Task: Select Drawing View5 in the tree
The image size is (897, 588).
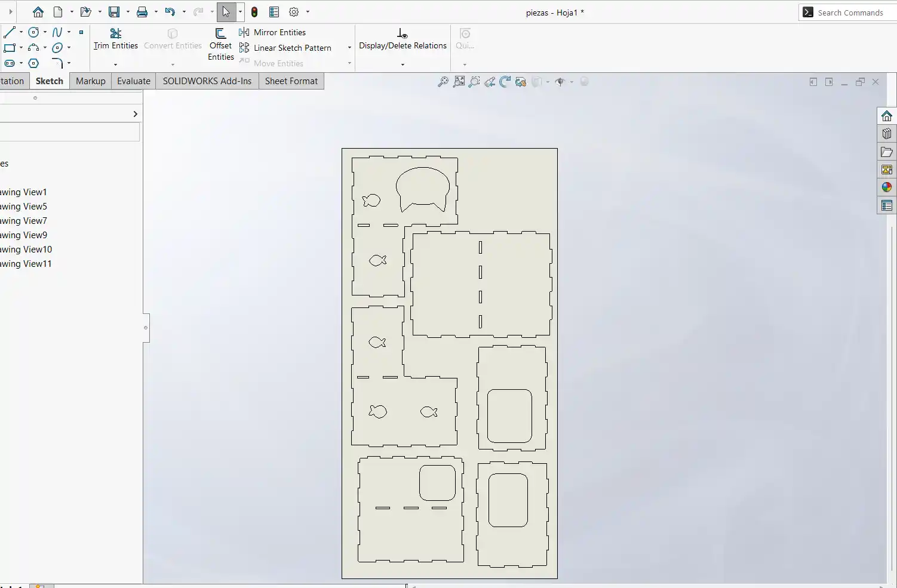Action: [x=24, y=207]
